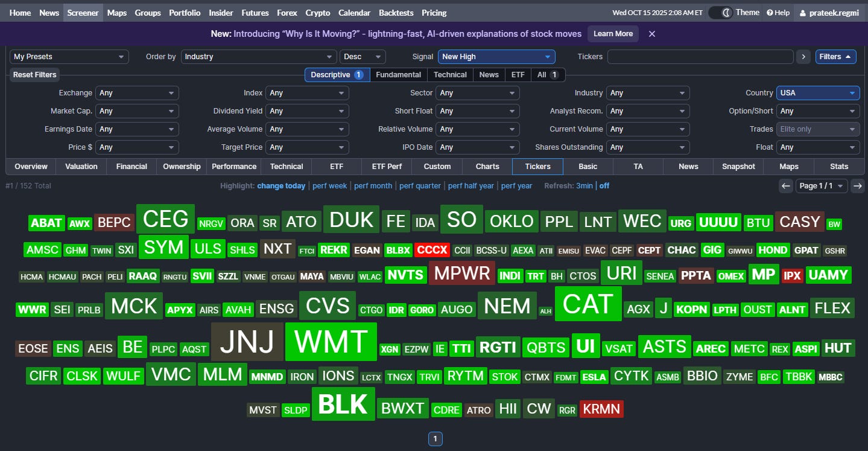868x451 pixels.
Task: Select the BEPC ticker tile
Action: point(114,222)
